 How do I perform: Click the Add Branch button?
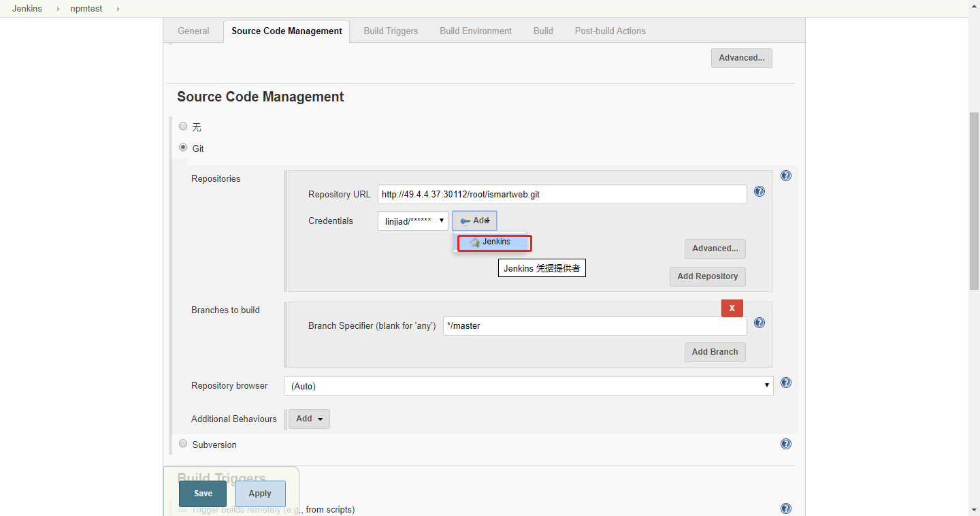point(715,352)
